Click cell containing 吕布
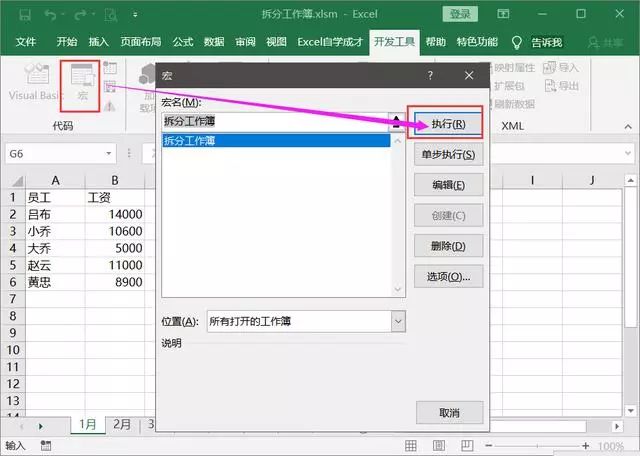Viewport: 640px width, 456px height. click(55, 214)
